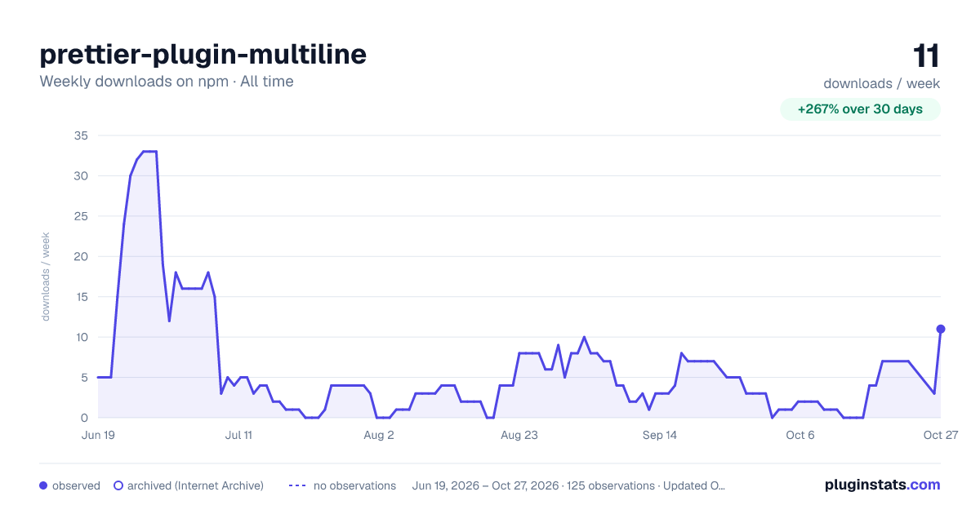Click the rotated 'downloads / week' y-axis title
The height and width of the screenshot is (514, 980).
pyautogui.click(x=47, y=277)
